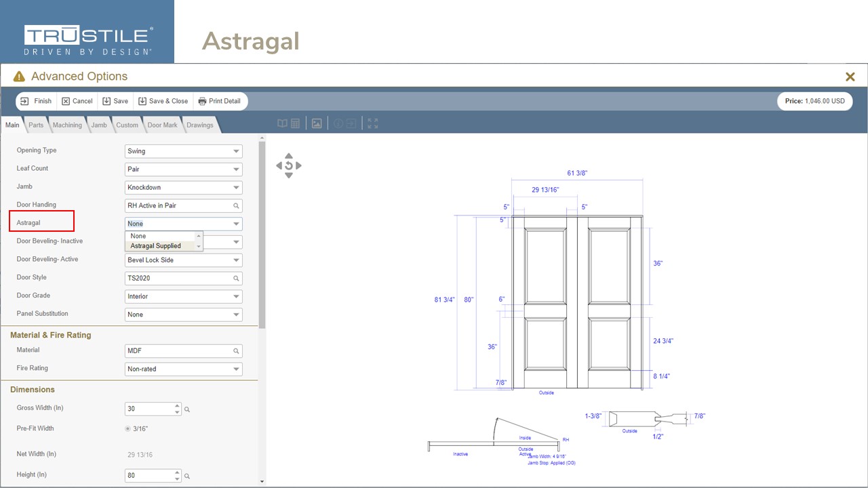Open the Door Style search lookup

(x=236, y=278)
